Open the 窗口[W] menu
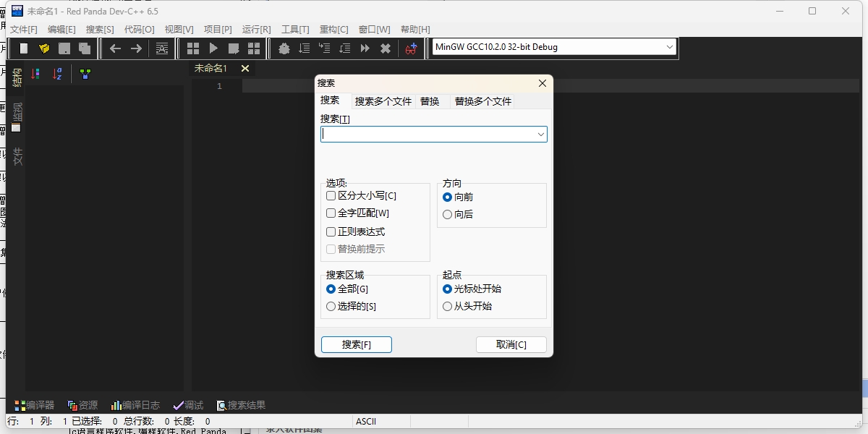 tap(374, 30)
